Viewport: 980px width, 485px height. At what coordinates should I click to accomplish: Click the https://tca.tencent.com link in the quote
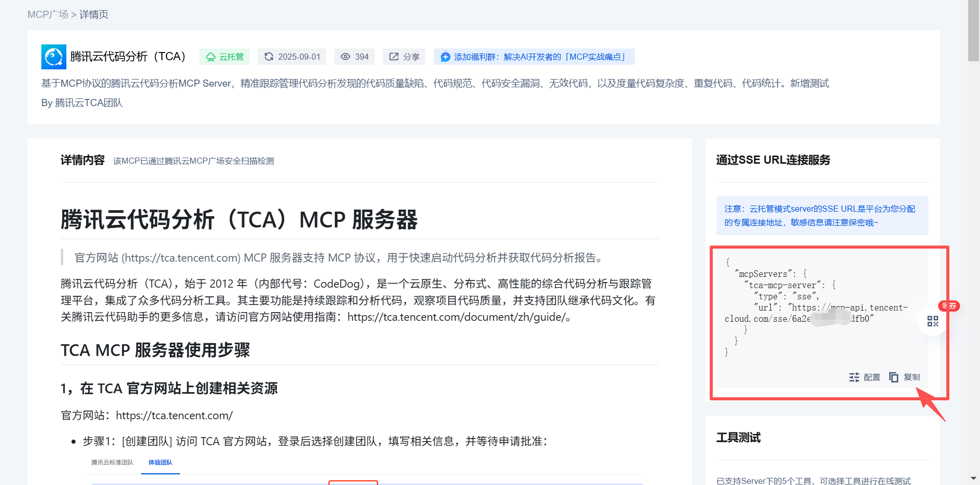pyautogui.click(x=181, y=258)
